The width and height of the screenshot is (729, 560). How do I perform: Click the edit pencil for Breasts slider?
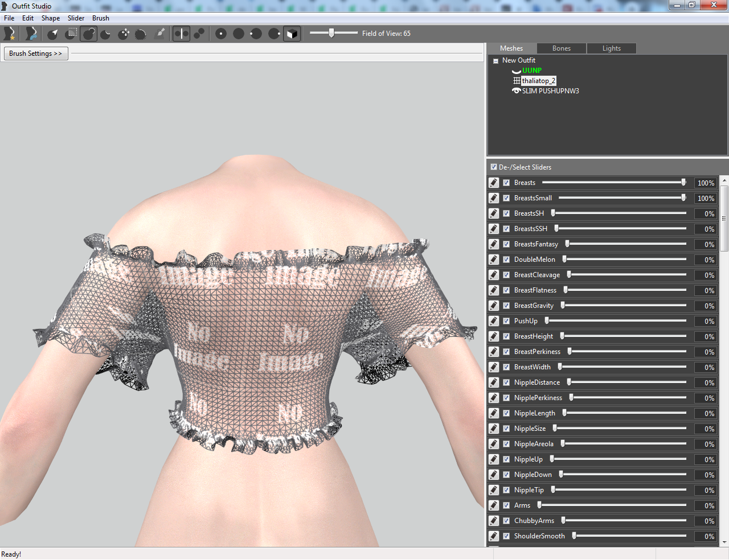tap(494, 183)
